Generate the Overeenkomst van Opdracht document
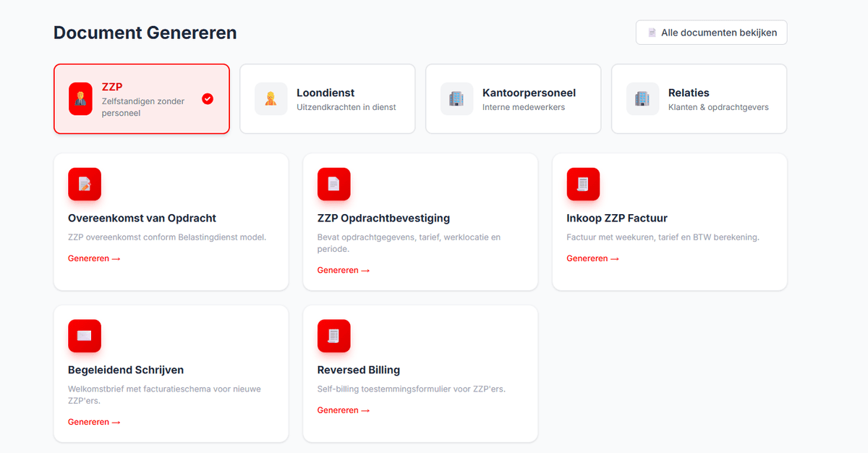The image size is (868, 453). click(x=94, y=258)
